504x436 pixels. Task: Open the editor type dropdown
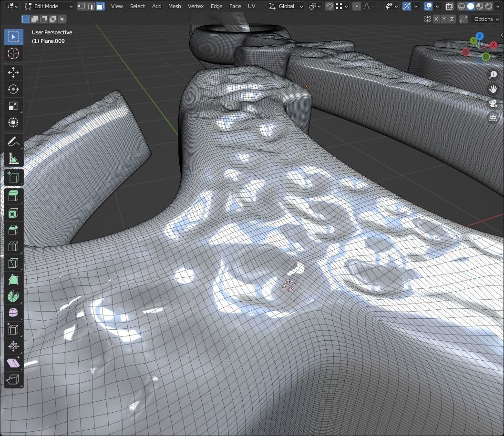pyautogui.click(x=12, y=6)
